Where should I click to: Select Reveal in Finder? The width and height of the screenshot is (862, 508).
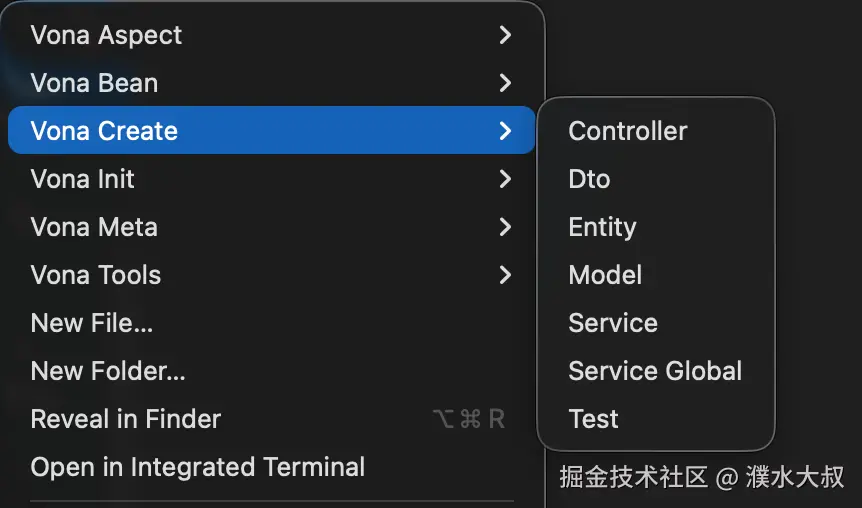pos(126,419)
